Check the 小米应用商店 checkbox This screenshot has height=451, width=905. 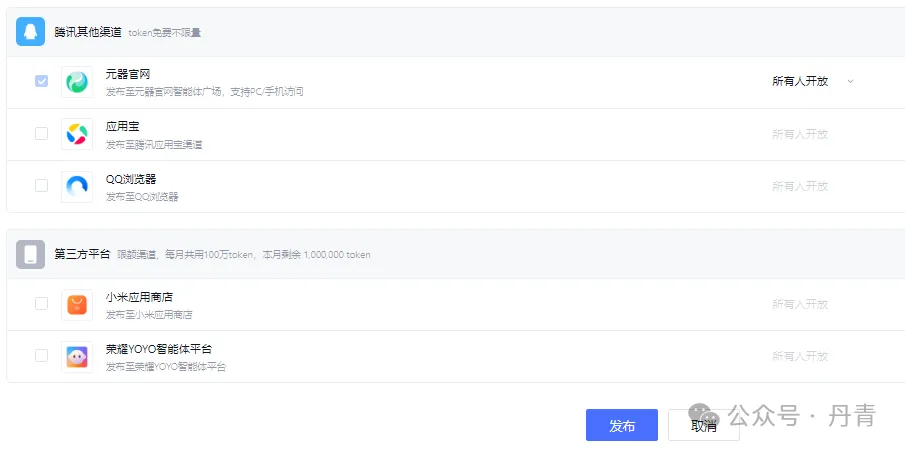[x=41, y=304]
